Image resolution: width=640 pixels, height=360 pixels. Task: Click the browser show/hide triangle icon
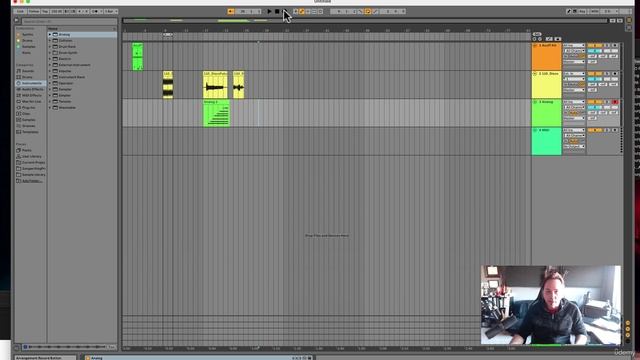[x=17, y=20]
